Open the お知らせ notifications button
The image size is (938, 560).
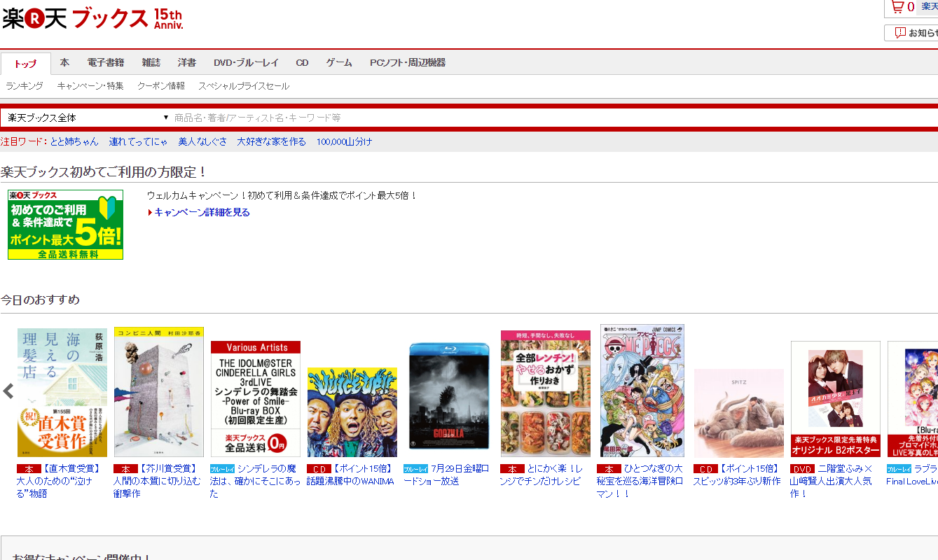[x=912, y=33]
